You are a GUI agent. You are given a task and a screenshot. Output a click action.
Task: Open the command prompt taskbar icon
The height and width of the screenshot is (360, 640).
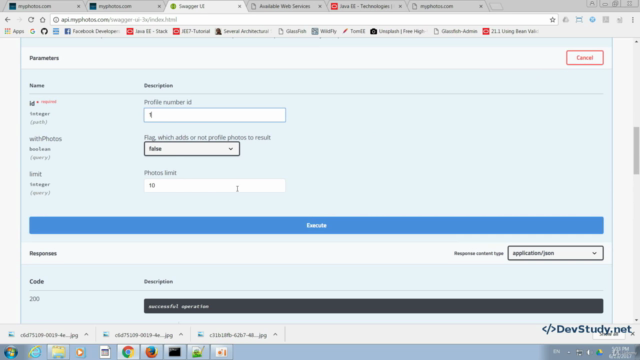(x=175, y=352)
